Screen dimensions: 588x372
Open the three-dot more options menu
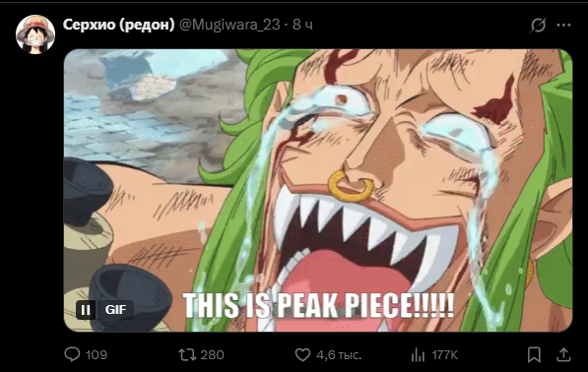(x=563, y=26)
